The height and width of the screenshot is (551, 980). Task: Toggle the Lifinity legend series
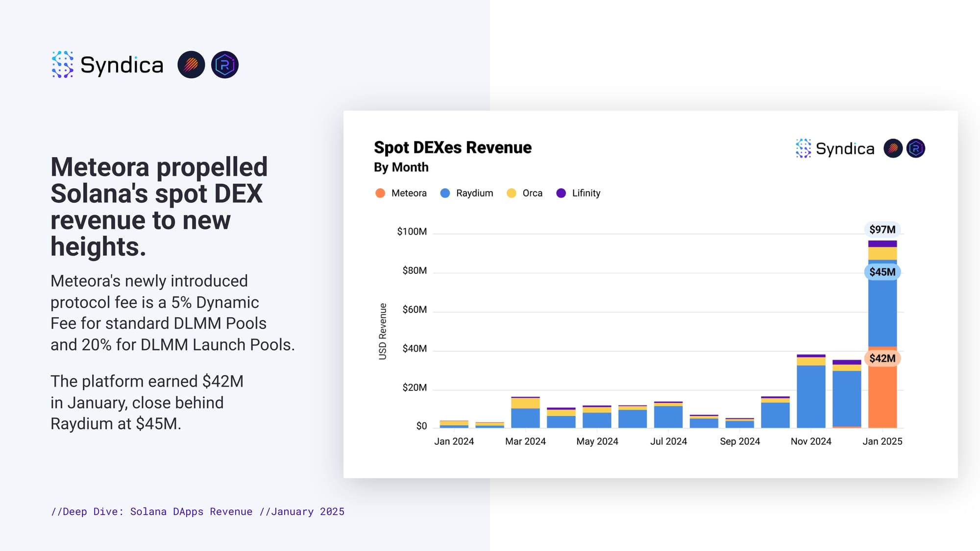click(586, 193)
